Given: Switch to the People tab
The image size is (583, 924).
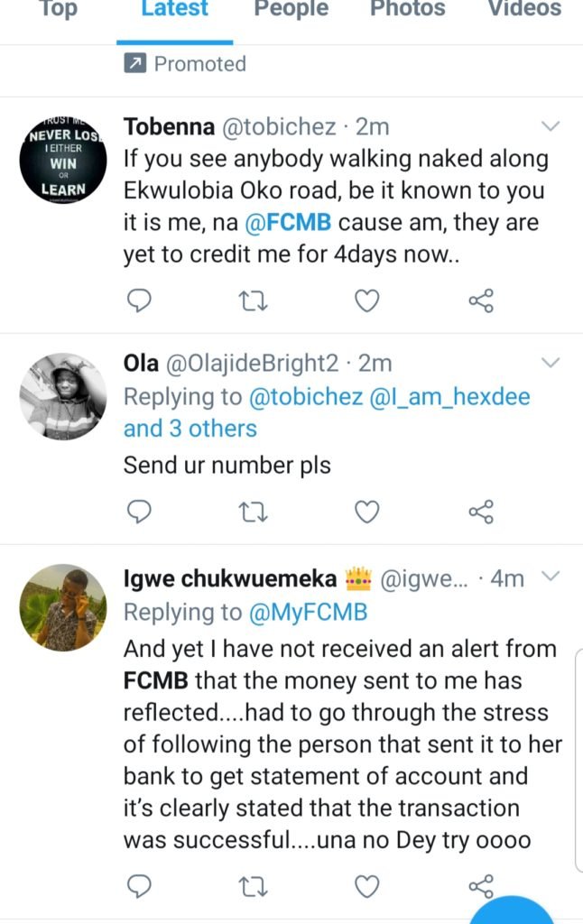Looking at the screenshot, I should [289, 11].
